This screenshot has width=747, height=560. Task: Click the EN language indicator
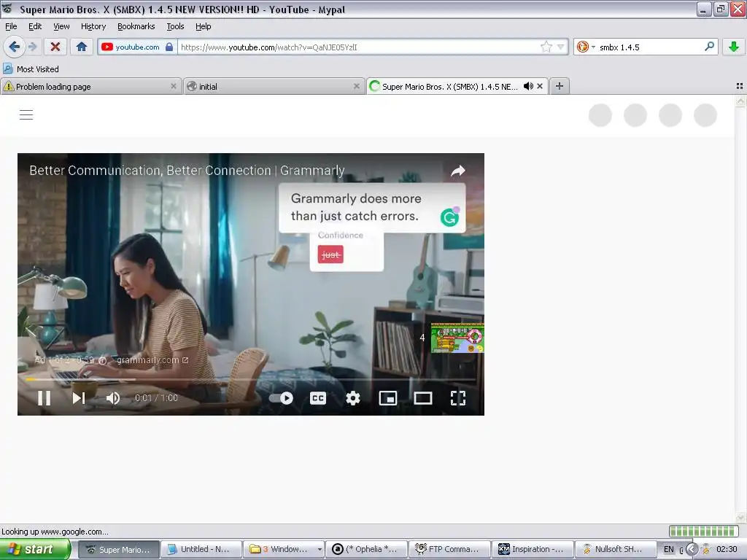(669, 549)
